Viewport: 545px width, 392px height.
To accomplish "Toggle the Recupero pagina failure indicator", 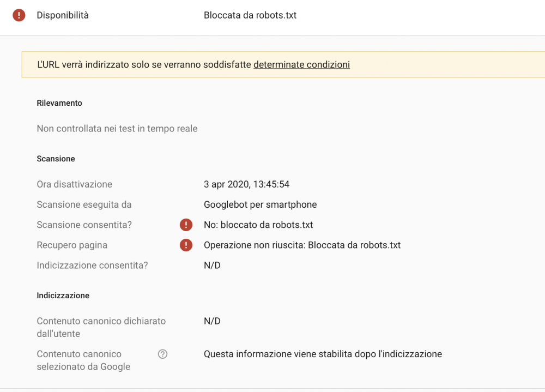I will pos(186,245).
